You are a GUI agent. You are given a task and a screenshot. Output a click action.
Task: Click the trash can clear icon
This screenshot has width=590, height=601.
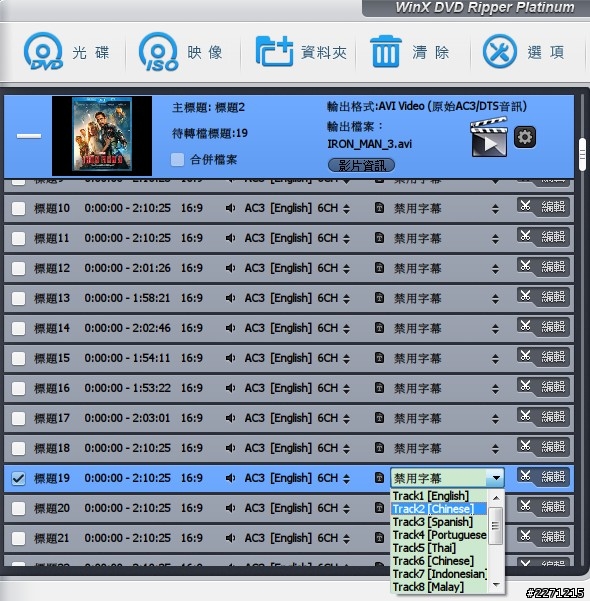(x=386, y=51)
